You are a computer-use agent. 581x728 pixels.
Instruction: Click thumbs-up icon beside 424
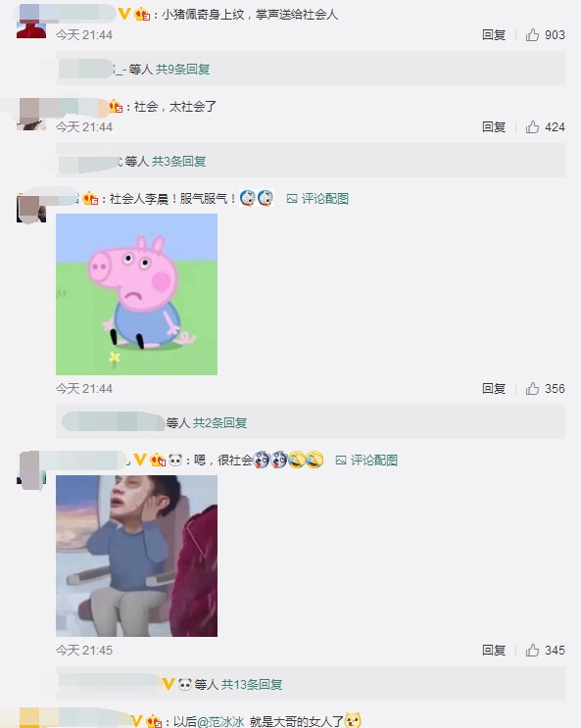532,126
